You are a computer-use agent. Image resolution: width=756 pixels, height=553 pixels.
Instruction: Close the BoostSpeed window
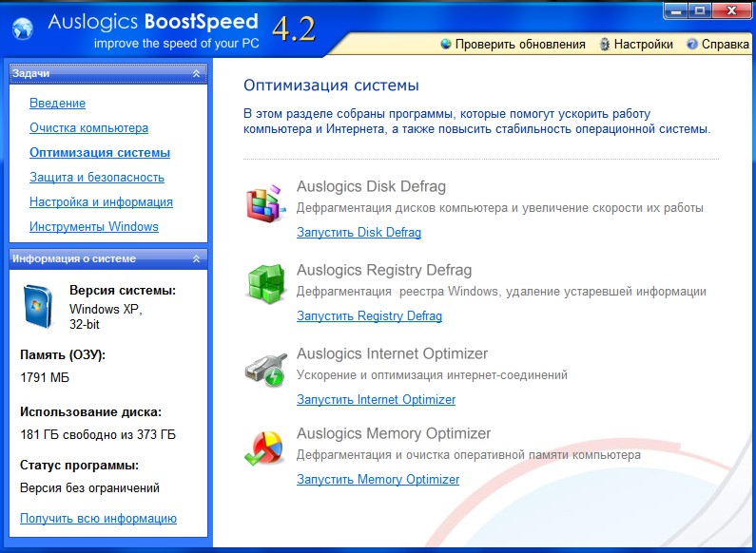[732, 10]
